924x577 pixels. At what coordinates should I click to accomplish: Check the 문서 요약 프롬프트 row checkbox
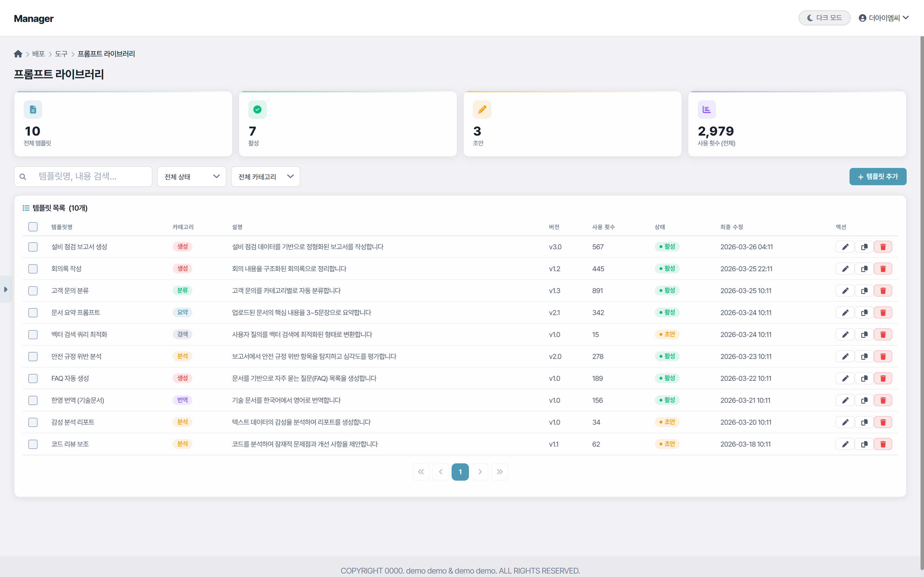(33, 312)
